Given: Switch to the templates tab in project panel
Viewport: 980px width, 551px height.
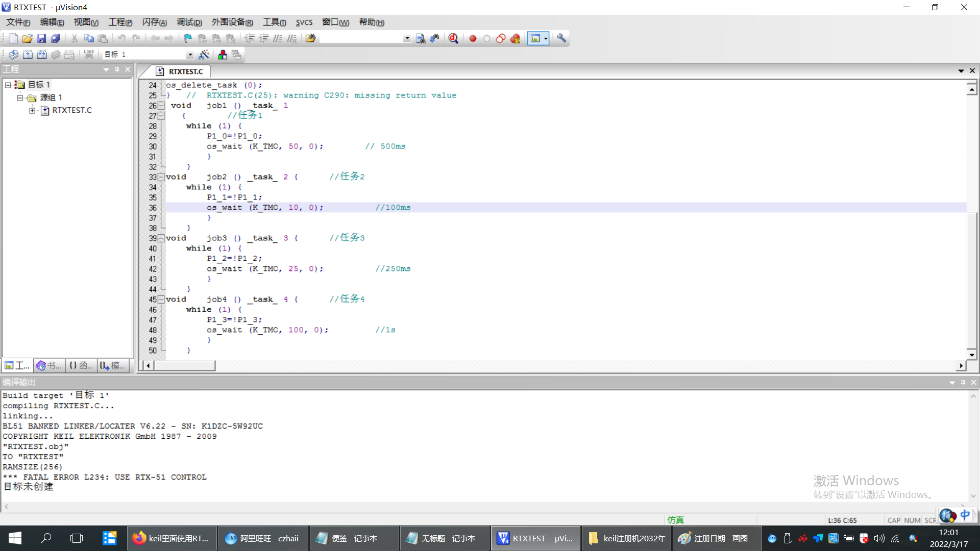Looking at the screenshot, I should [x=113, y=365].
